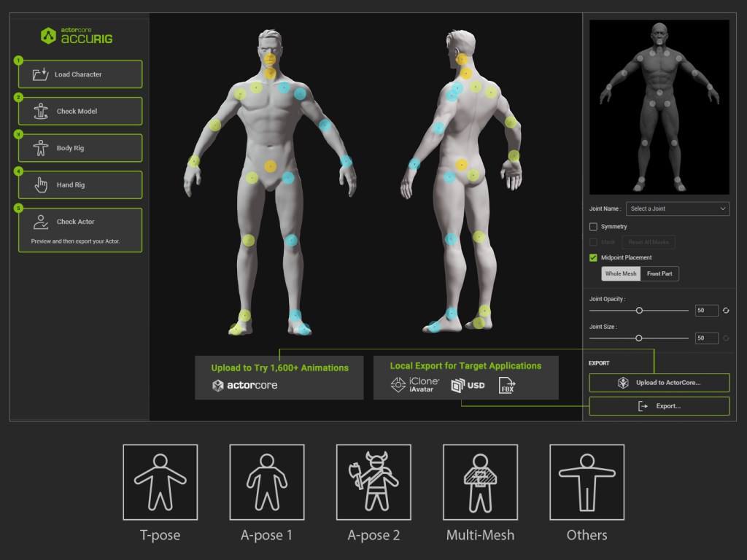Open the Load Character step

pyautogui.click(x=80, y=74)
